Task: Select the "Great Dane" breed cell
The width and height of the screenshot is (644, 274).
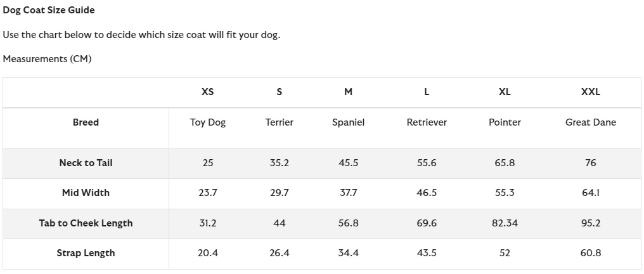Action: [590, 122]
